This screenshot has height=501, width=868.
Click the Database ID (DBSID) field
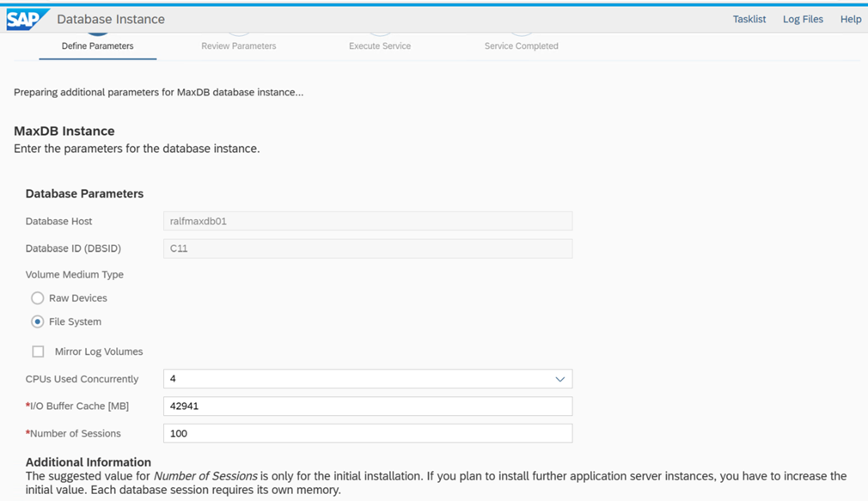368,248
